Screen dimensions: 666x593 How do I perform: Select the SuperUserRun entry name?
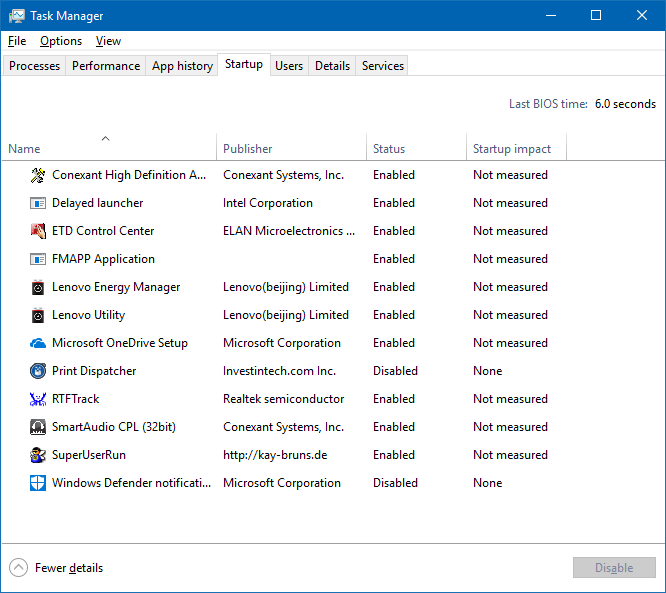(89, 455)
